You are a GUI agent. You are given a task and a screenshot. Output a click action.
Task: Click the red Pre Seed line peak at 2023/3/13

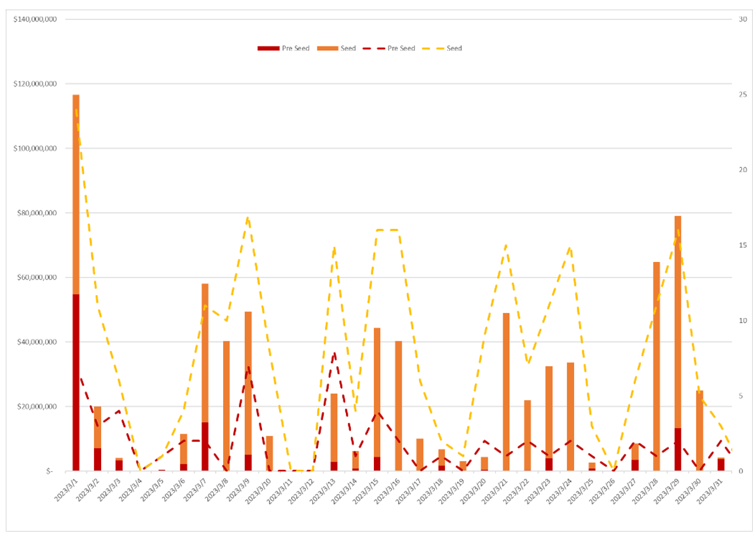(334, 352)
